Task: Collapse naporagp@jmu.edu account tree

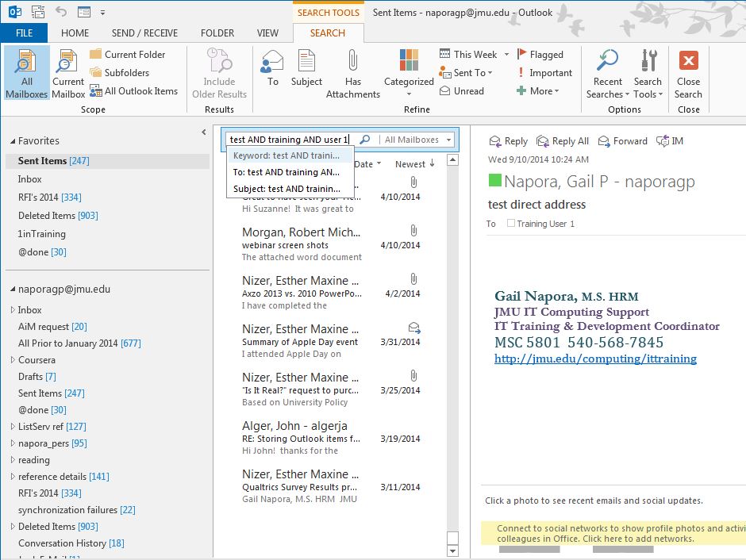Action: 13,289
